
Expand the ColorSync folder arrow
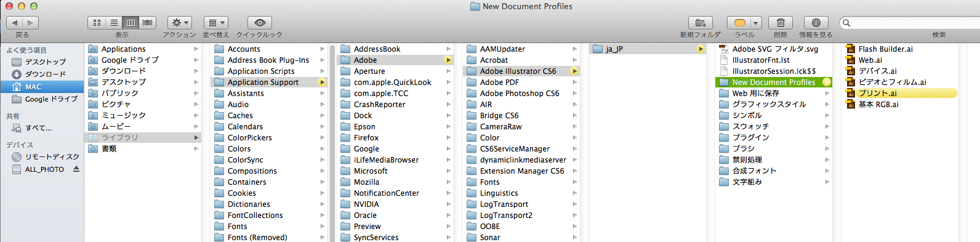322,159
